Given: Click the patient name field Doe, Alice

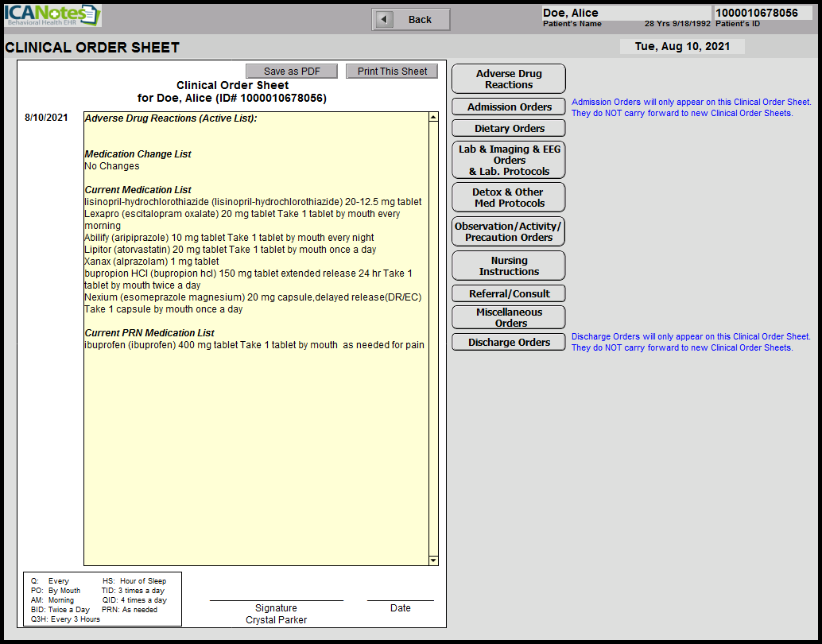Looking at the screenshot, I should [x=626, y=13].
